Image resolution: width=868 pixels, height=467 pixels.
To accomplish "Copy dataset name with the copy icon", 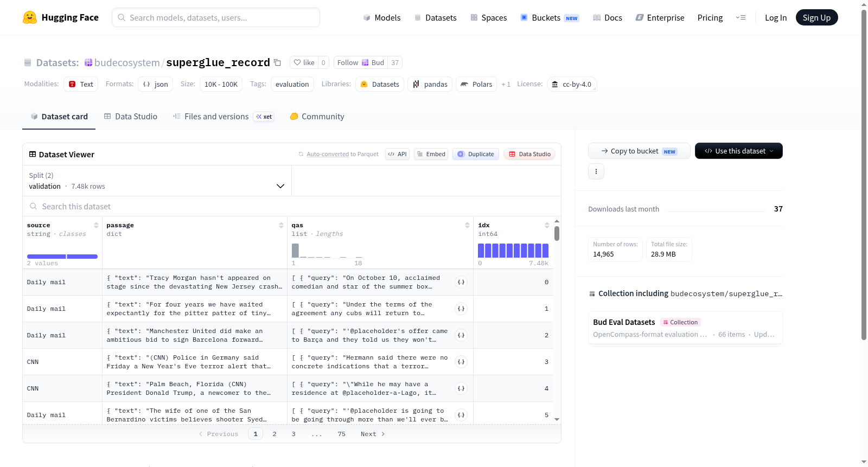I will (x=277, y=62).
